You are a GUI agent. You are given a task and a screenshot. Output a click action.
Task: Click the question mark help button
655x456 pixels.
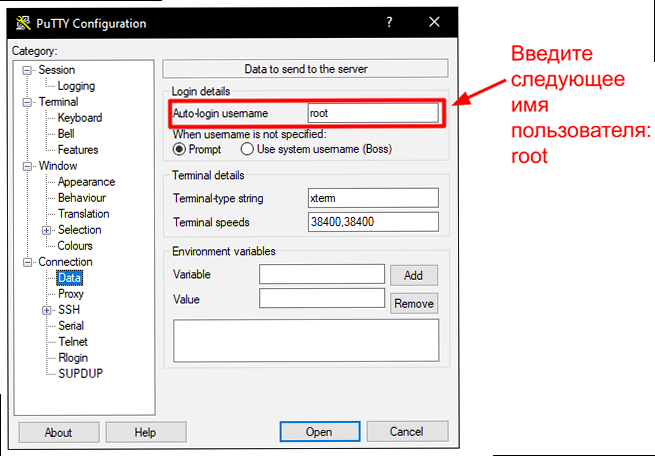[389, 22]
